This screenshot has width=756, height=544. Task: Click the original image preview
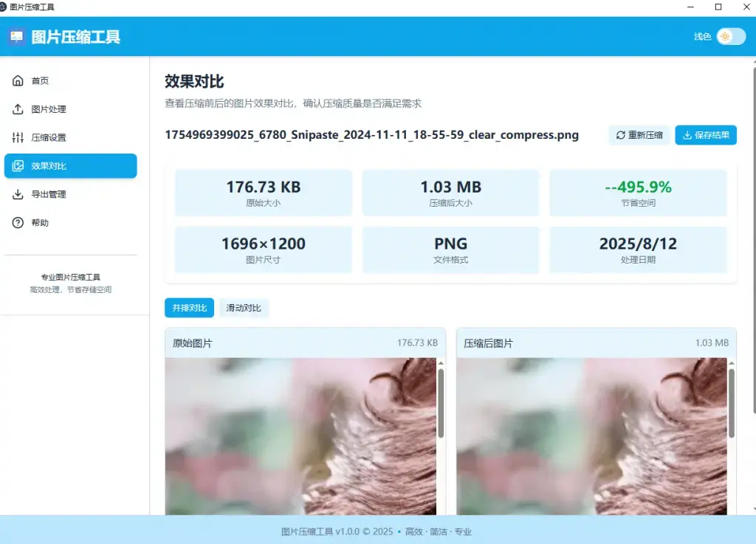(300, 435)
